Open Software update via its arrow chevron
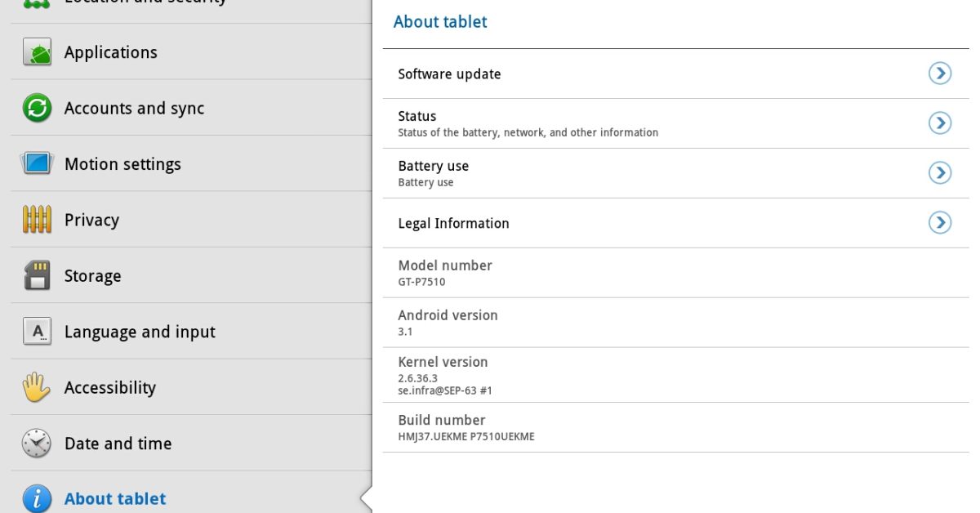Image resolution: width=980 pixels, height=513 pixels. click(x=940, y=74)
